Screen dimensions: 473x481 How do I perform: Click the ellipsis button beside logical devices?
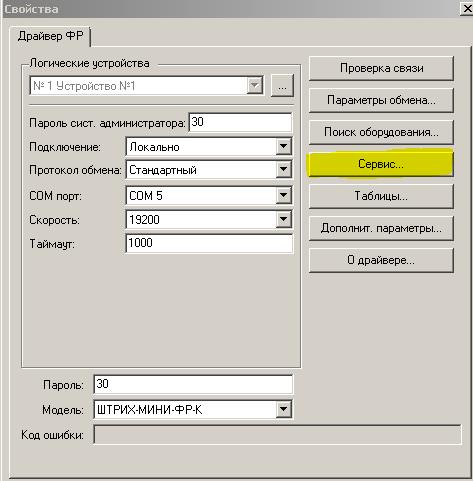(282, 86)
